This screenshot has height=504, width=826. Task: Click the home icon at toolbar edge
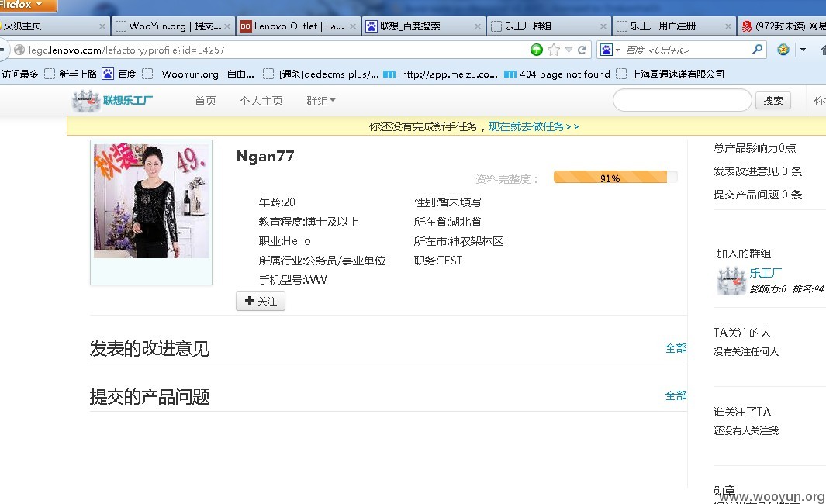(823, 50)
